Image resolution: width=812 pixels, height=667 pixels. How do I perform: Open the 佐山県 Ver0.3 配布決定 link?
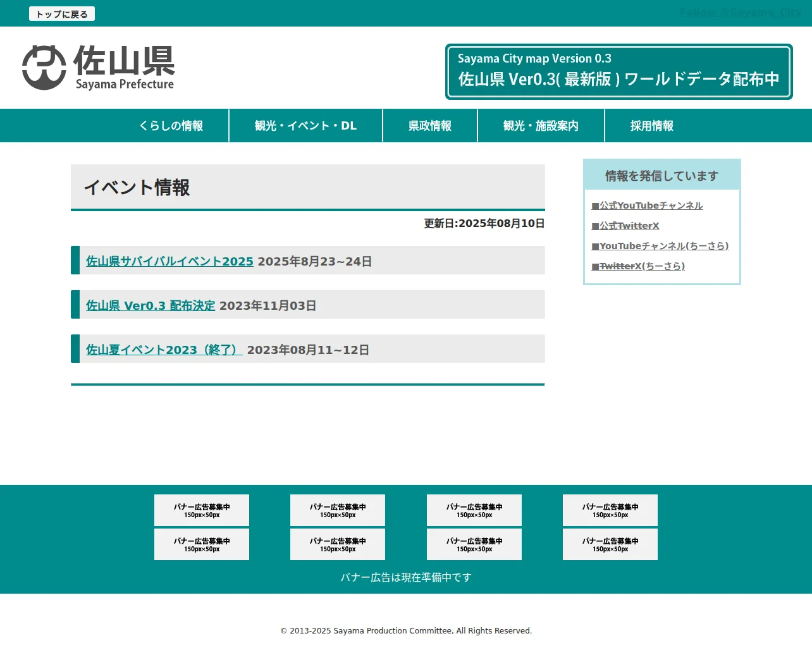point(151,305)
